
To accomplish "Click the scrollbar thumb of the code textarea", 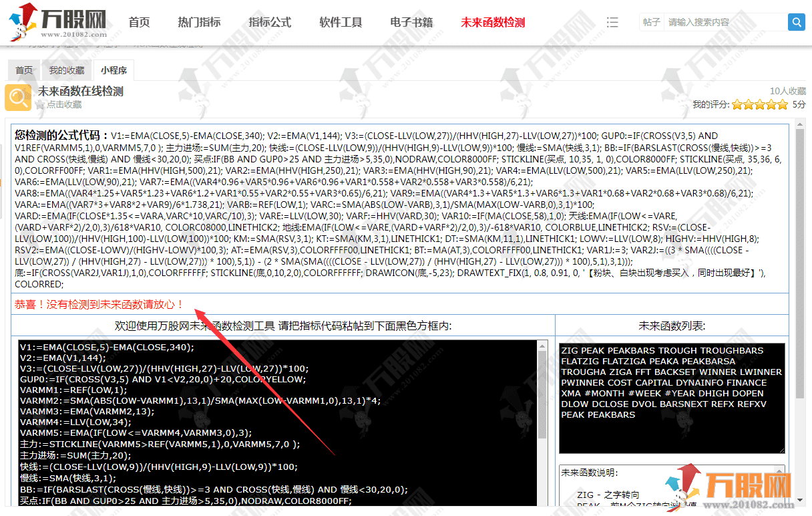I will (x=542, y=394).
